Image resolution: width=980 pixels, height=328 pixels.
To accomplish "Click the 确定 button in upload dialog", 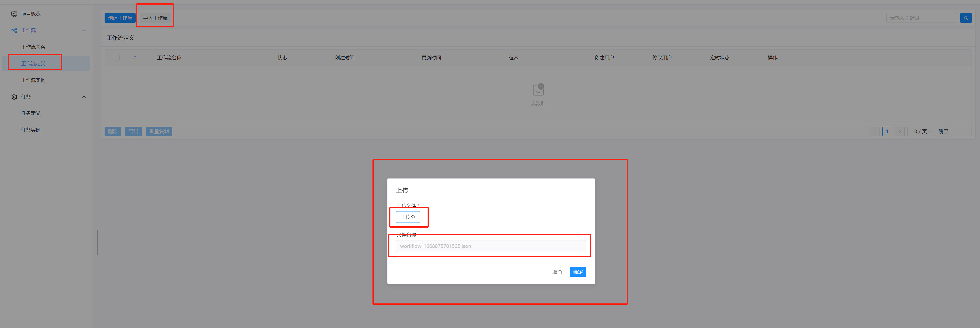I will [x=578, y=272].
